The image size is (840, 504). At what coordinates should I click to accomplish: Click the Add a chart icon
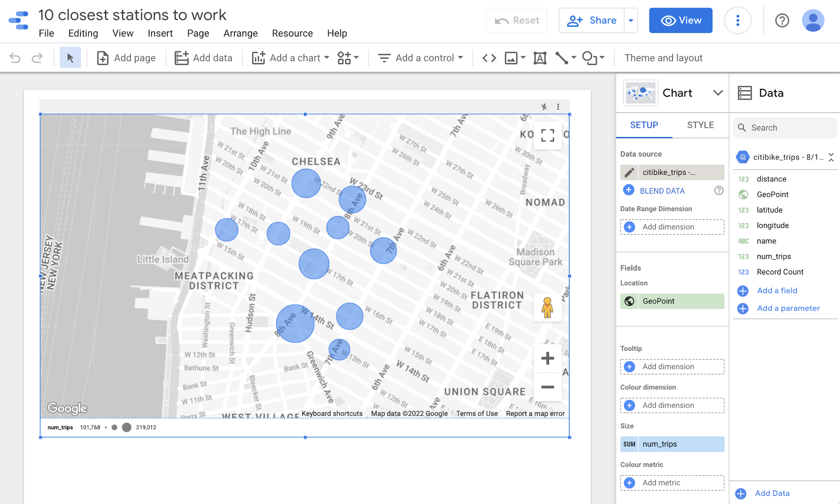coord(259,58)
